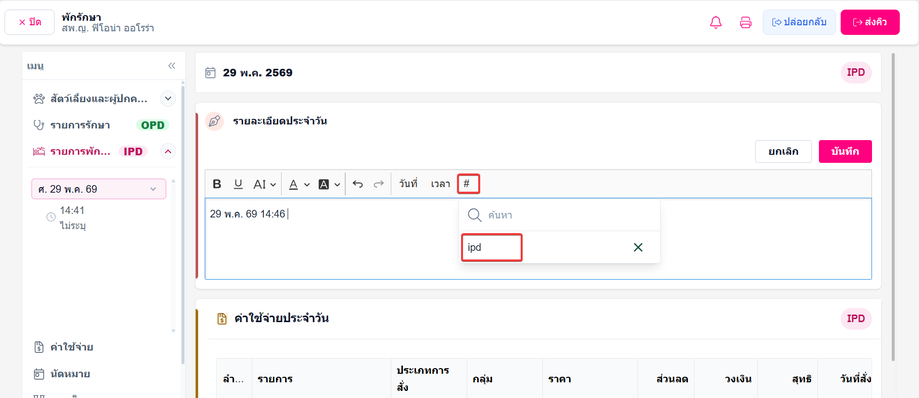The height and width of the screenshot is (398, 919).
Task: Open the text highlight color dropdown
Action: pos(329,184)
